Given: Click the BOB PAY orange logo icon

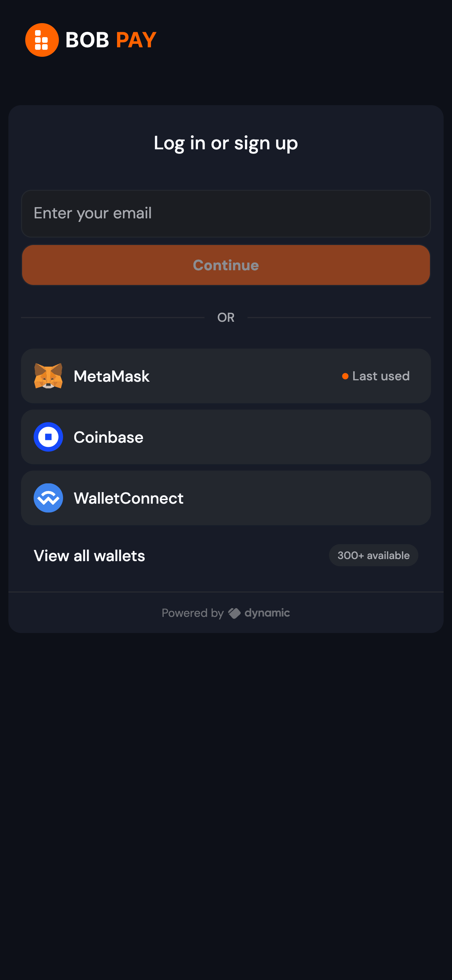Looking at the screenshot, I should [x=42, y=39].
